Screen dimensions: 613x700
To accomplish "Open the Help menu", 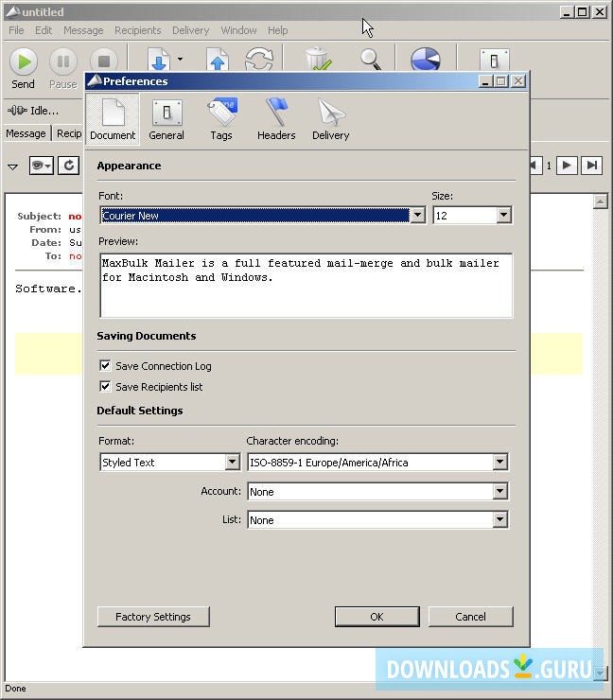I will coord(278,30).
